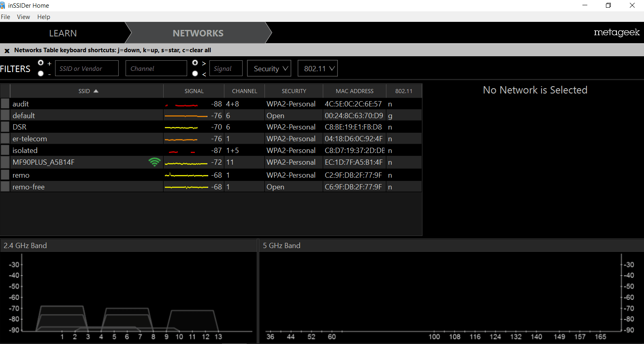Sort the table by SIGNAL column
The height and width of the screenshot is (344, 644).
[194, 91]
